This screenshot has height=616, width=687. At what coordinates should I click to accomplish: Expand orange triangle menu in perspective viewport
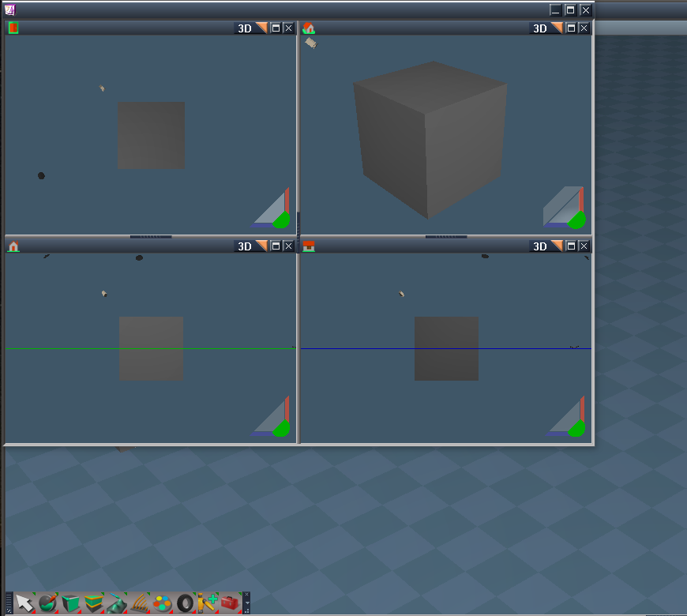click(557, 28)
